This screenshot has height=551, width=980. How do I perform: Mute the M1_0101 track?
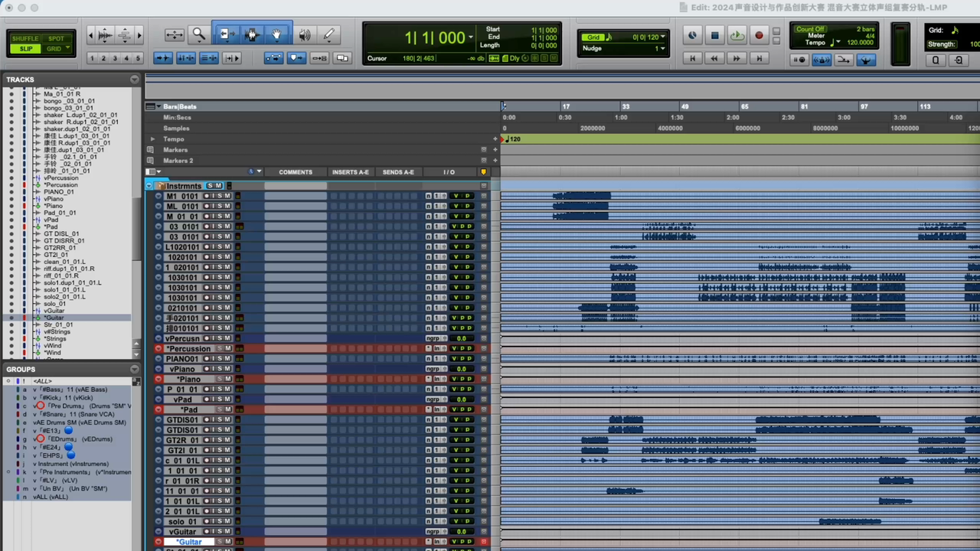click(227, 196)
